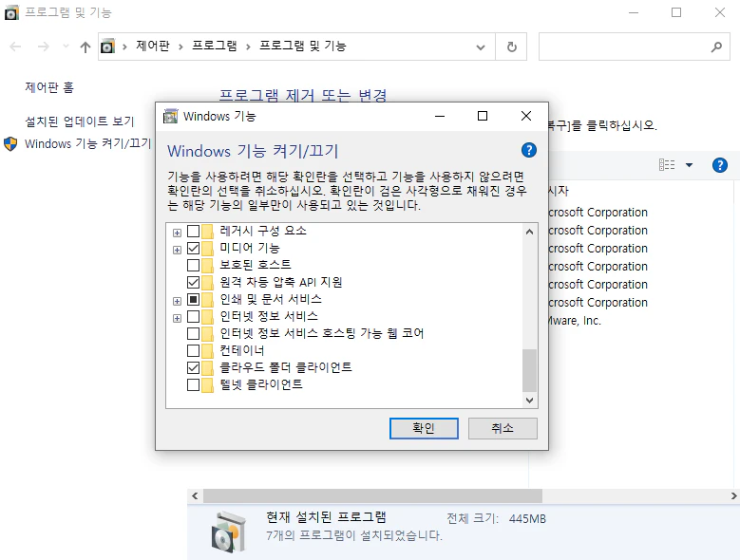Close the Windows 기능 dialog

click(526, 116)
